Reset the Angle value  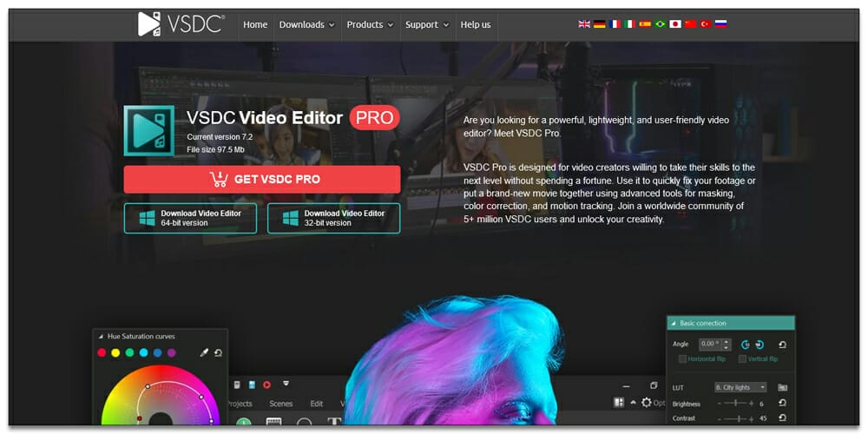pyautogui.click(x=782, y=345)
